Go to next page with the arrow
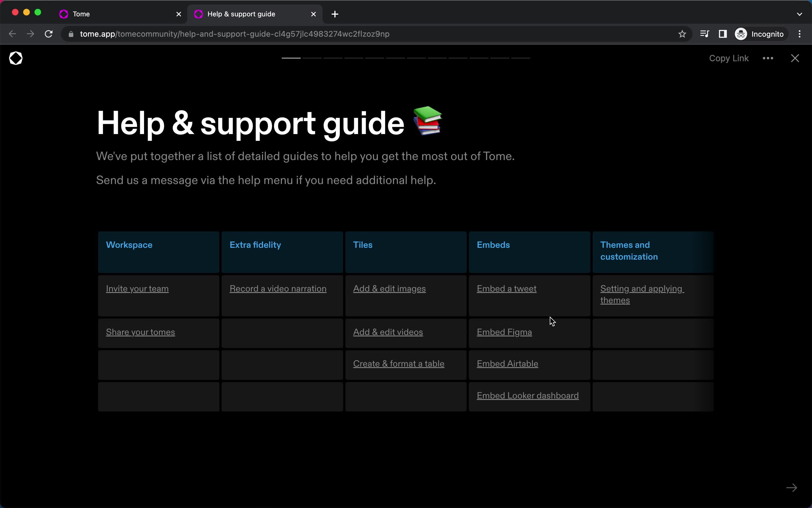 tap(791, 487)
